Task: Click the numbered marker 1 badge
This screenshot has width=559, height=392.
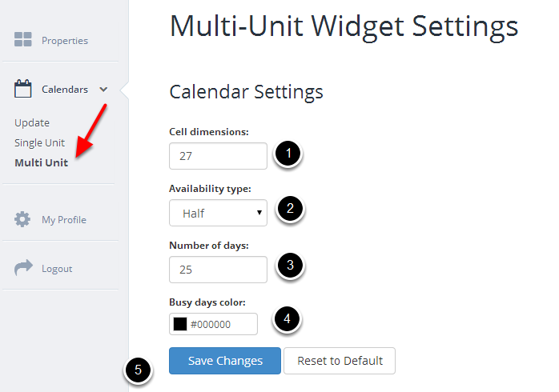Action: pyautogui.click(x=288, y=154)
